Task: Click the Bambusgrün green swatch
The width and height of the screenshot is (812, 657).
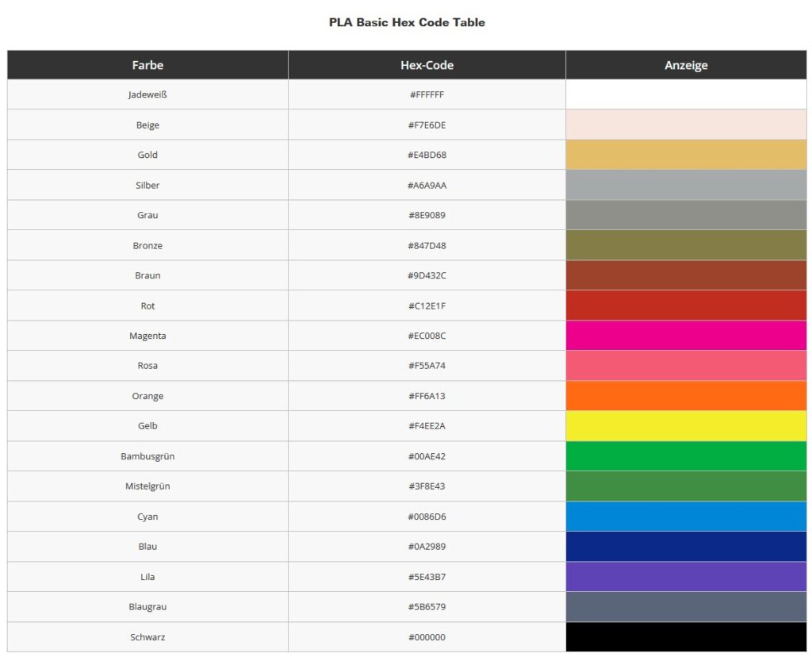Action: [x=686, y=456]
